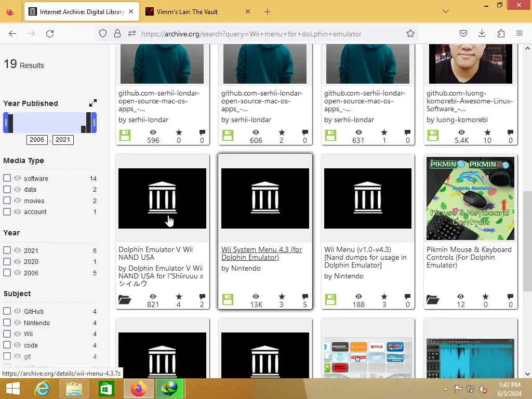Viewport: 532px width, 399px height.
Task: Bookmark this page with the star icon
Action: [x=410, y=33]
